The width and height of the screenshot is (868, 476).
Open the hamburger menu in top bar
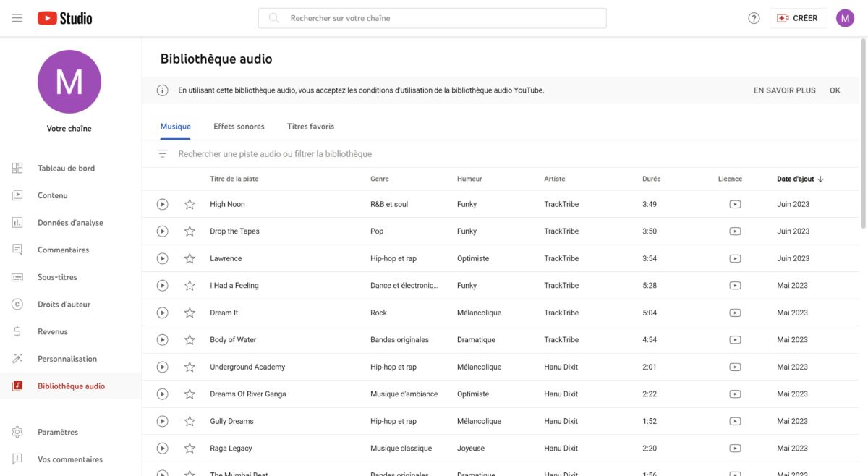click(x=17, y=18)
